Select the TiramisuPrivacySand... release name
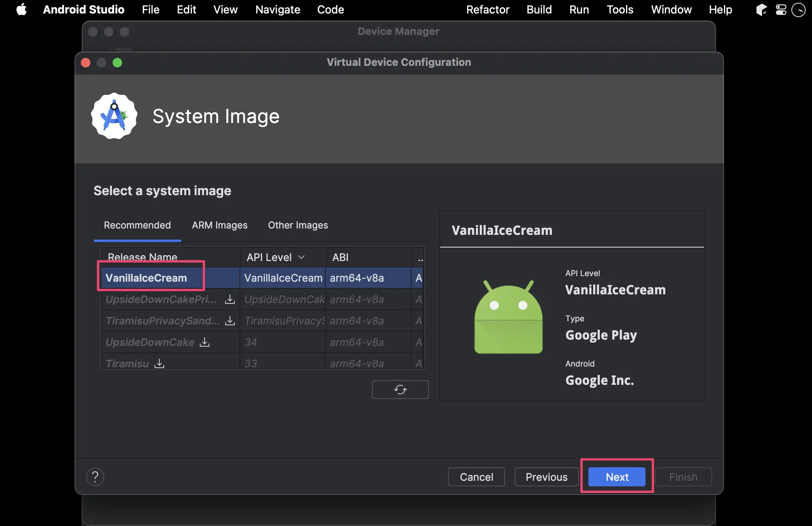Image resolution: width=812 pixels, height=526 pixels. click(x=163, y=321)
